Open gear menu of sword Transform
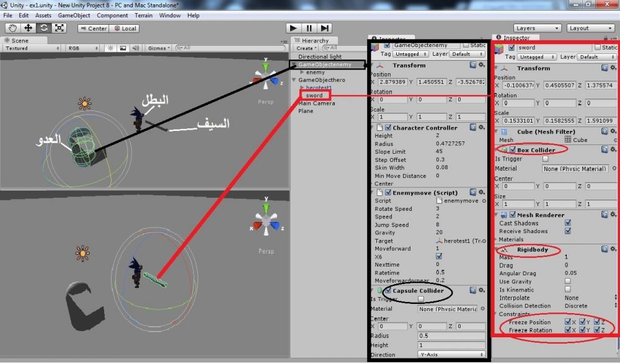The image size is (620, 364). (613, 68)
